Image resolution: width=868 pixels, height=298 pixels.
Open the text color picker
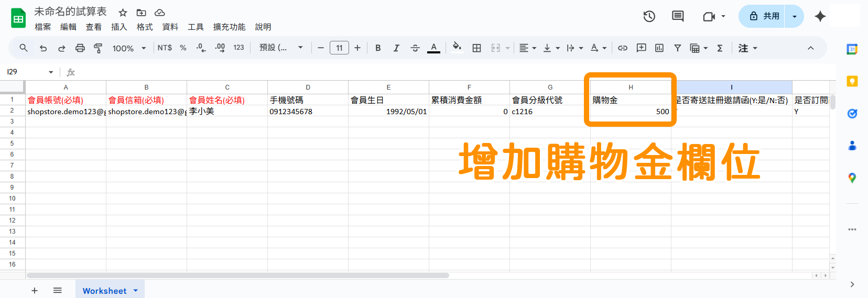433,48
